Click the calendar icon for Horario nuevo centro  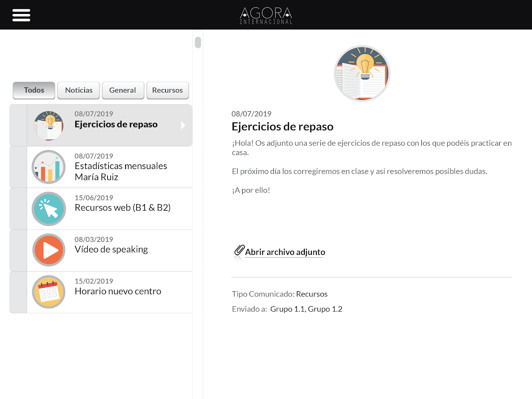pyautogui.click(x=49, y=292)
